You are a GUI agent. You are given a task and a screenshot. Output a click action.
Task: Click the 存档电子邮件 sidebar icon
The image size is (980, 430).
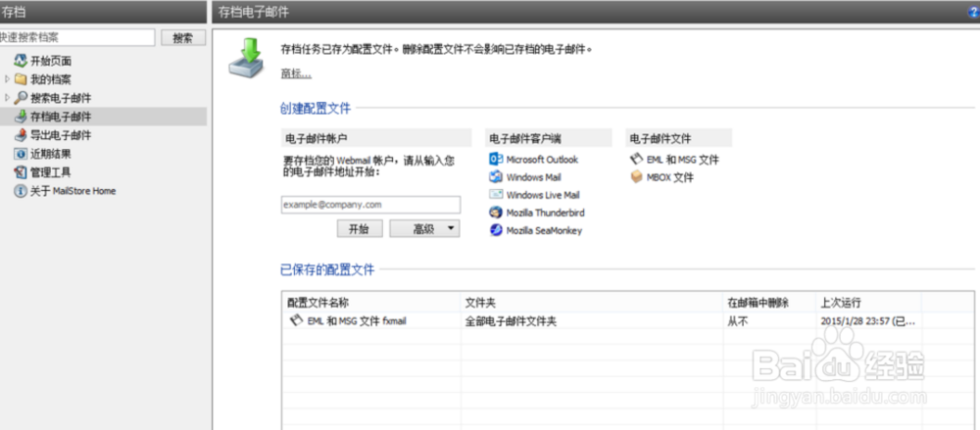click(21, 117)
